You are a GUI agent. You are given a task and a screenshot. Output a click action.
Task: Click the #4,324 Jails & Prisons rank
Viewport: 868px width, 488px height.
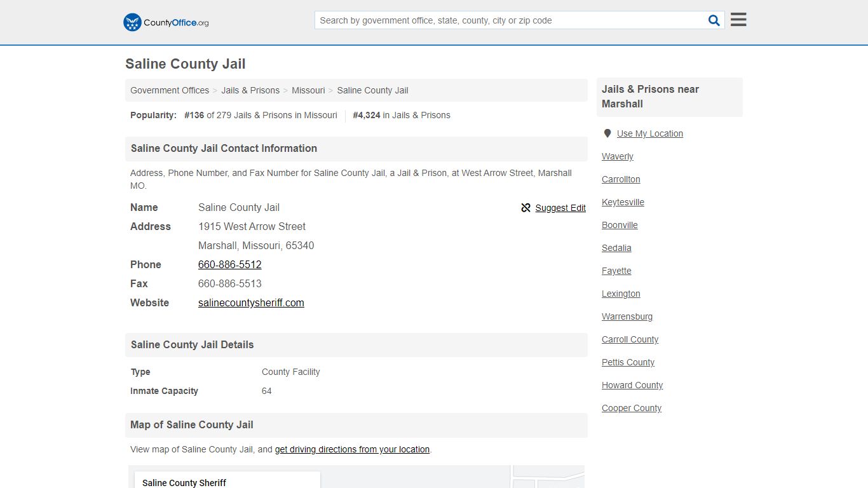point(367,115)
